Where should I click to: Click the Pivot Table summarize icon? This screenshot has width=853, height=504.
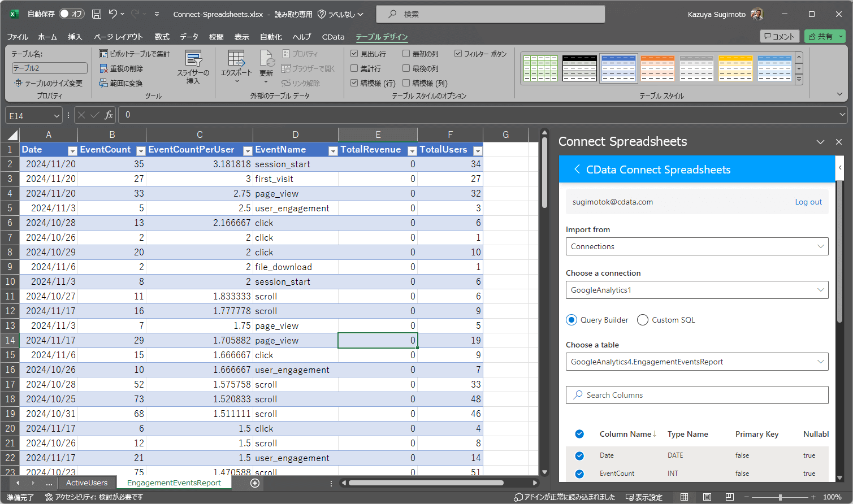(x=103, y=54)
